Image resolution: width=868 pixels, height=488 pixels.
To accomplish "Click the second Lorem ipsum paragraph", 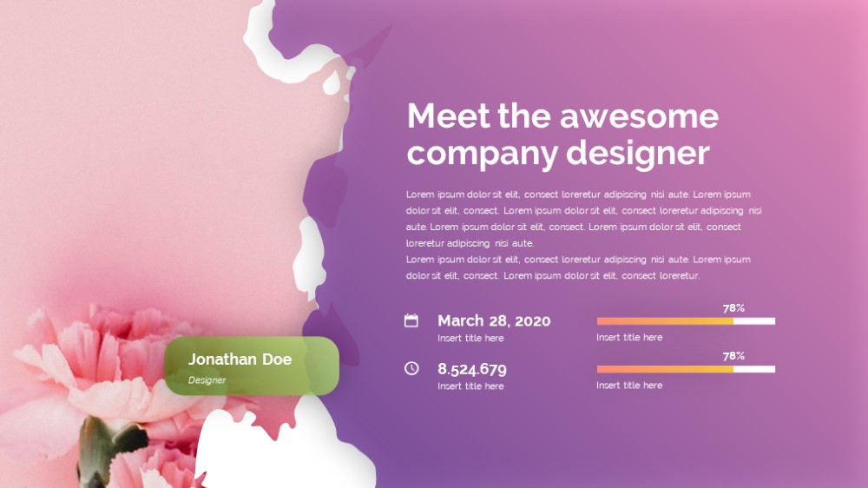I will (578, 267).
